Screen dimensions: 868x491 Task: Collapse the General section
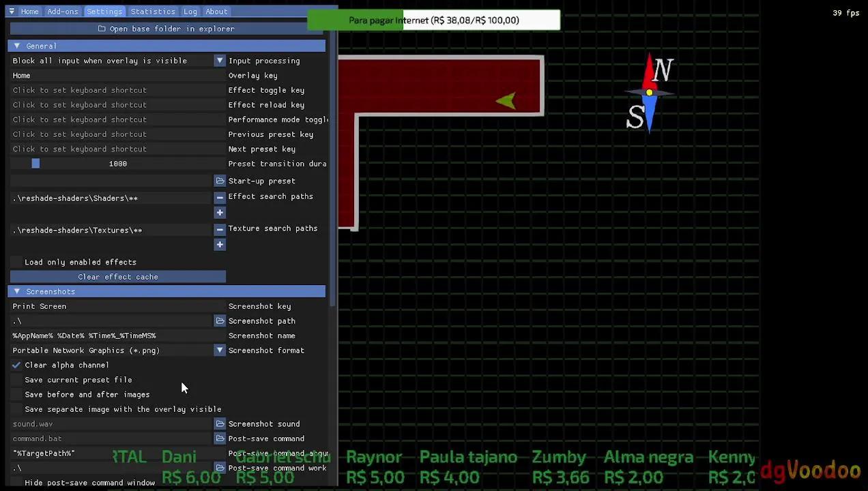[17, 46]
